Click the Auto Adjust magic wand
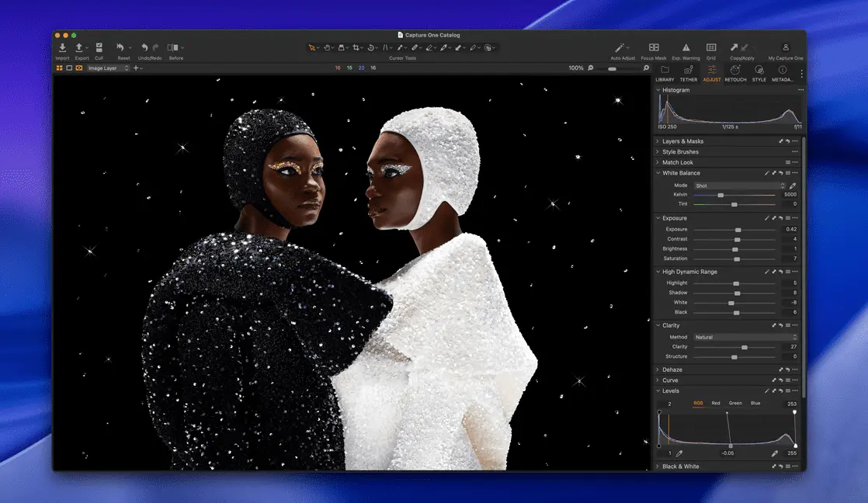The height and width of the screenshot is (503, 868). (x=620, y=48)
